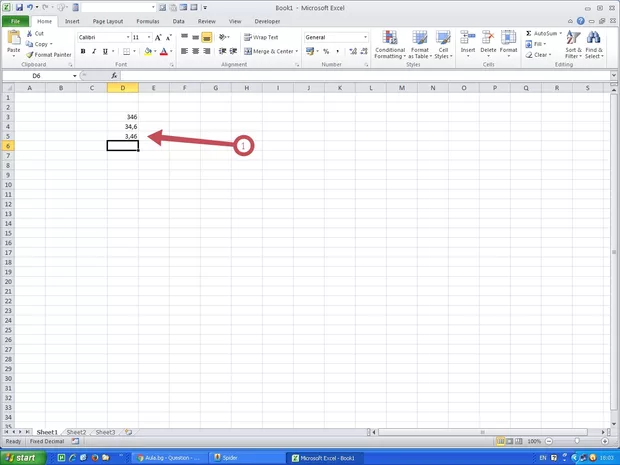Click the Page Layout view icon in status bar
The height and width of the screenshot is (465, 620).
tap(510, 441)
